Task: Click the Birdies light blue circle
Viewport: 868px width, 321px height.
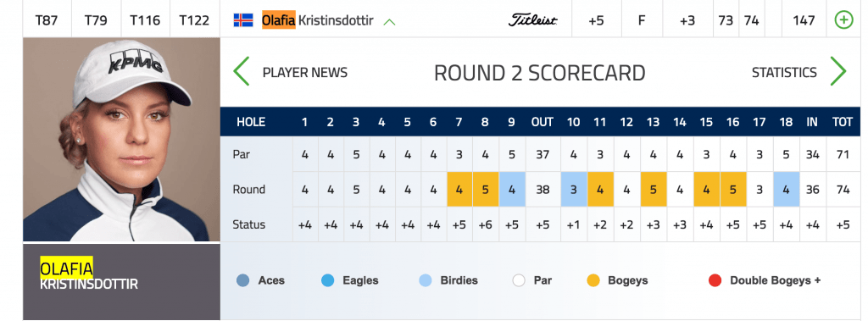Action: 426,280
